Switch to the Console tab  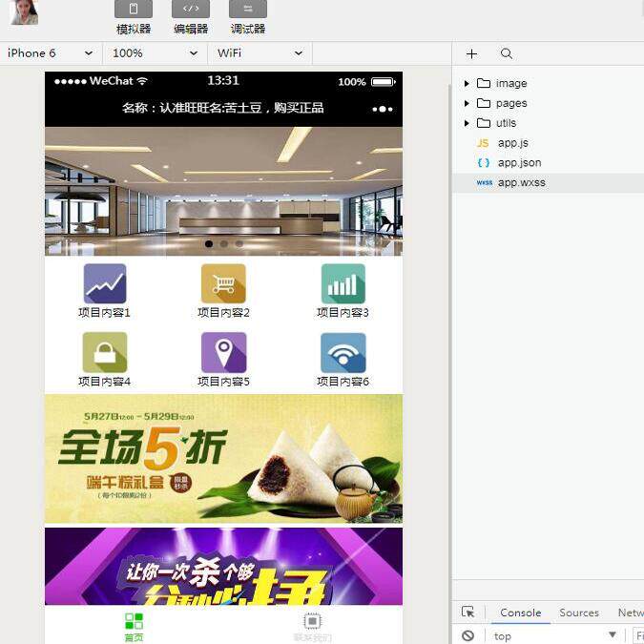520,613
